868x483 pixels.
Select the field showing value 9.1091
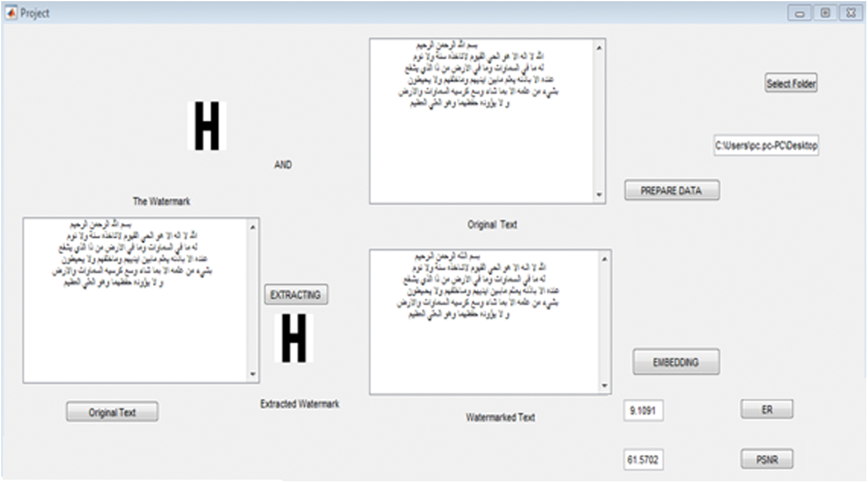point(643,411)
